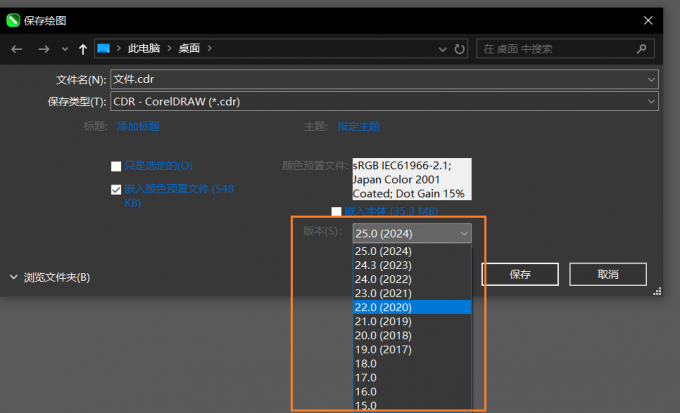Click the CorelDRAW app icon in title bar
The image size is (680, 413).
click(13, 20)
